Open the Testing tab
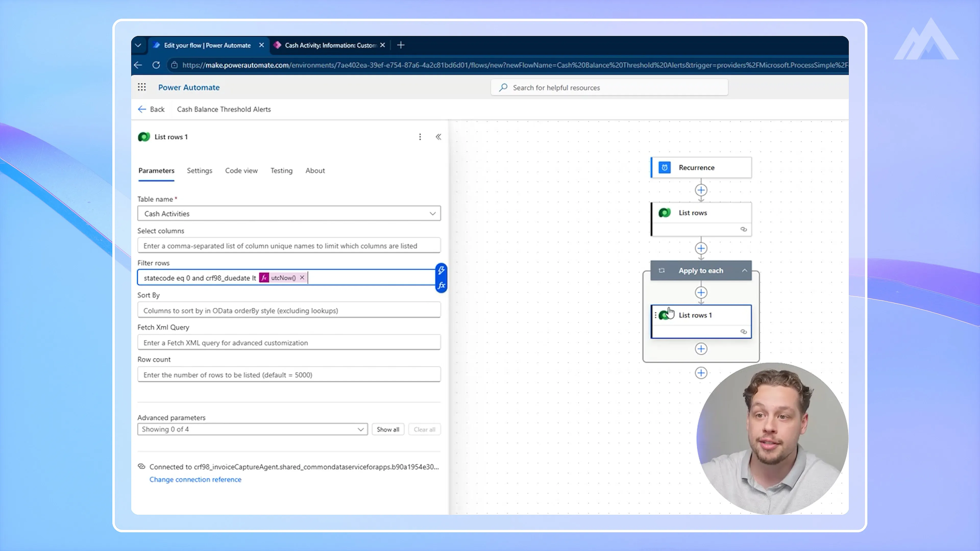Screen dimensions: 980x551 (x=281, y=171)
